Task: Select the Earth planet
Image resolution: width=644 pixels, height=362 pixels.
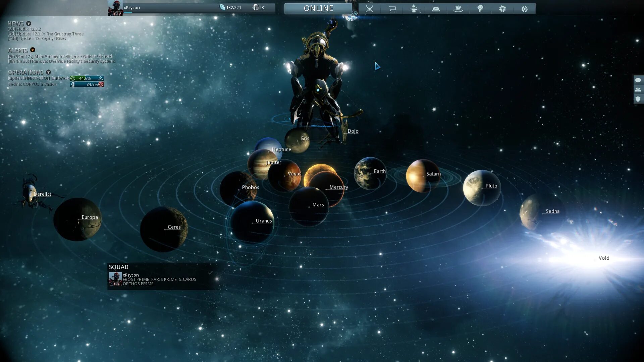Action: pos(370,173)
